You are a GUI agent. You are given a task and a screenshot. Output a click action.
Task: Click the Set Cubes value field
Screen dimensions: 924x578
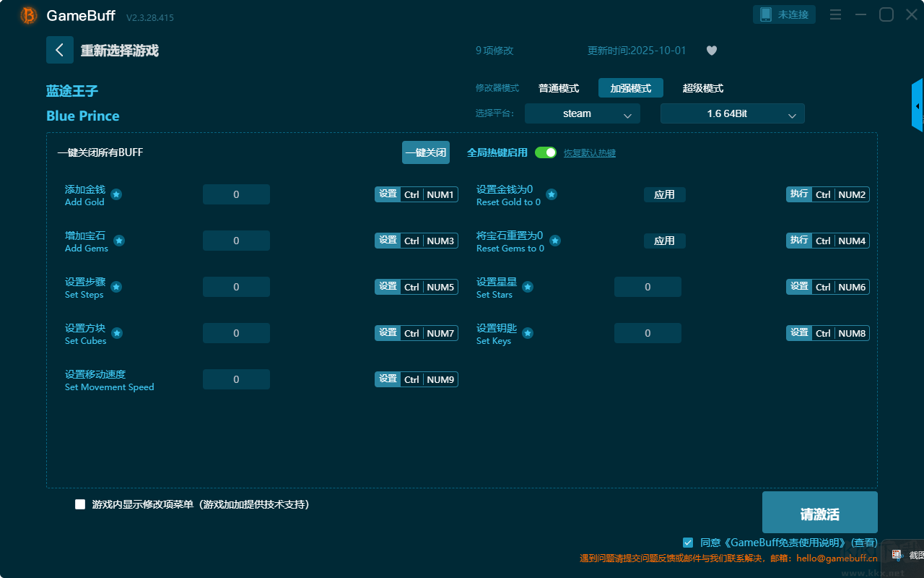click(x=236, y=333)
